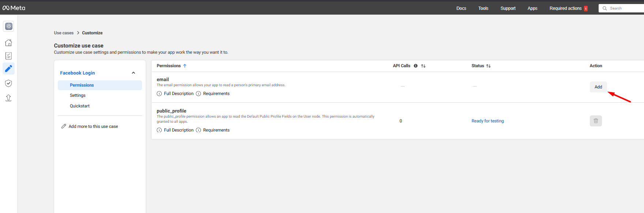The width and height of the screenshot is (644, 213).
Task: Click Add more to this use case
Action: (93, 126)
